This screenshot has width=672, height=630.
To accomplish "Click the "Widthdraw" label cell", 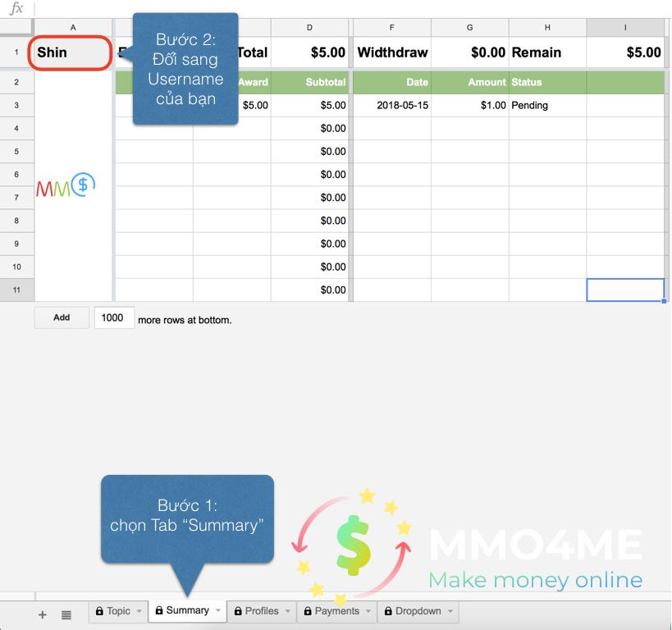I will click(x=391, y=52).
